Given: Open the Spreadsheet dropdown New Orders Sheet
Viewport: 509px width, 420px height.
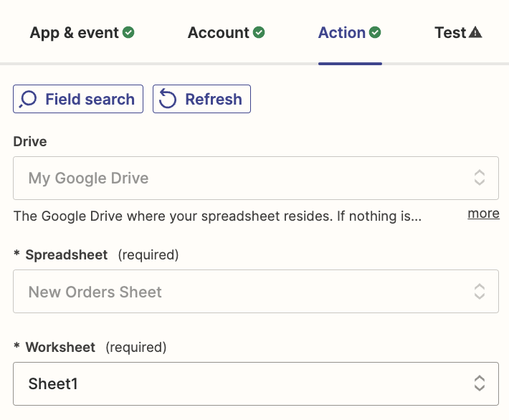Looking at the screenshot, I should click(256, 291).
